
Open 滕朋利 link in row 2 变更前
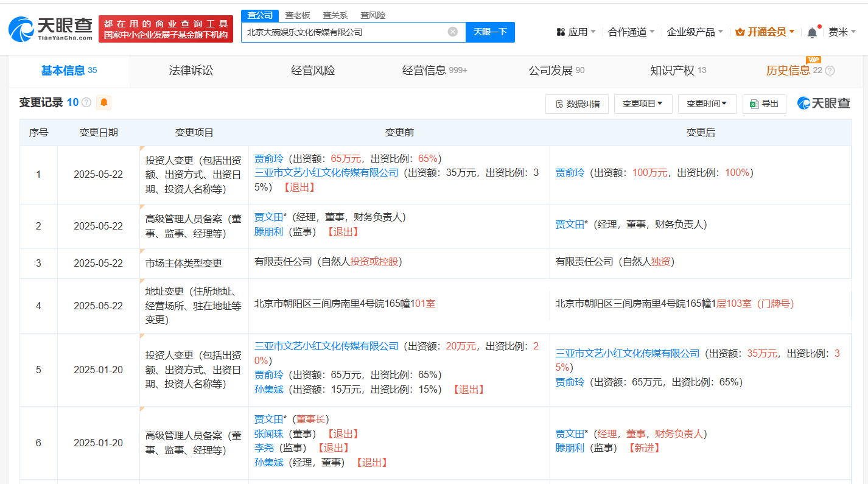pyautogui.click(x=269, y=231)
